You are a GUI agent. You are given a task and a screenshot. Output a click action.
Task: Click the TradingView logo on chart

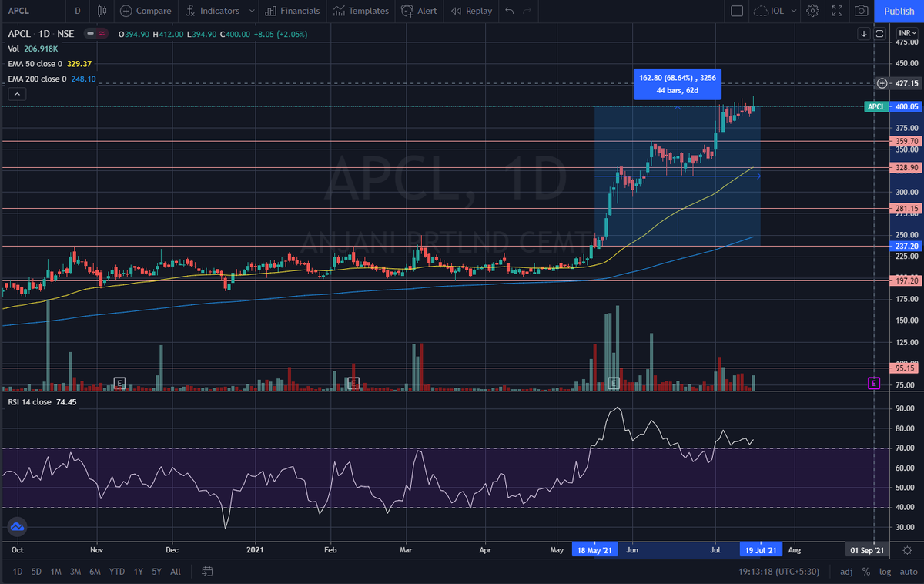coord(17,527)
